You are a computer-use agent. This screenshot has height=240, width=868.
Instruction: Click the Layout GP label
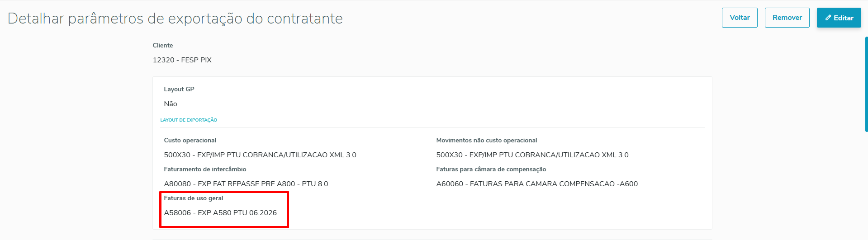coord(179,89)
